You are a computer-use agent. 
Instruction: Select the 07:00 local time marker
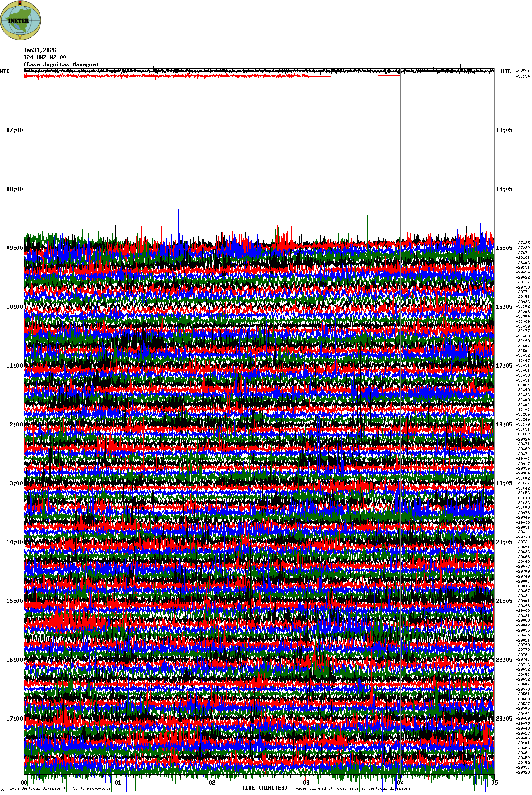pos(14,130)
